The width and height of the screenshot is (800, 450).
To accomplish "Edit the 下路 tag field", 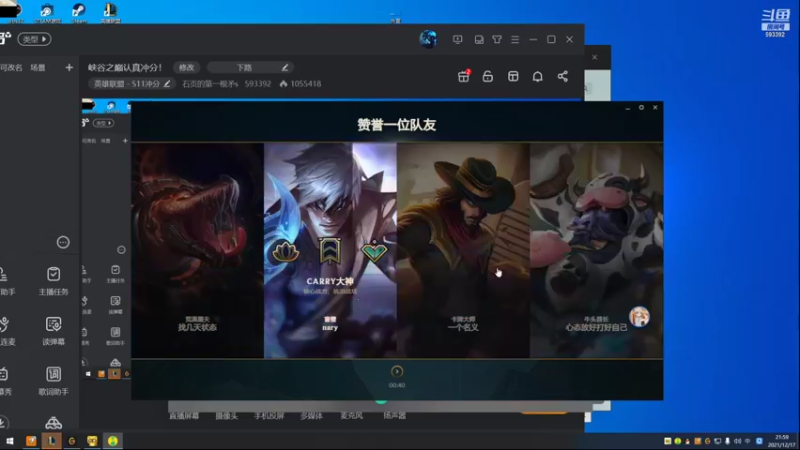I will pos(250,67).
